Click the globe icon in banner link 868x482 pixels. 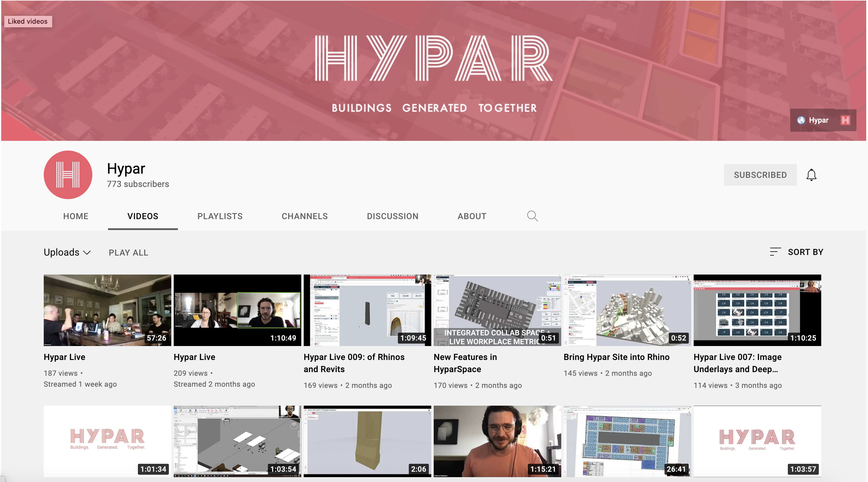tap(801, 120)
